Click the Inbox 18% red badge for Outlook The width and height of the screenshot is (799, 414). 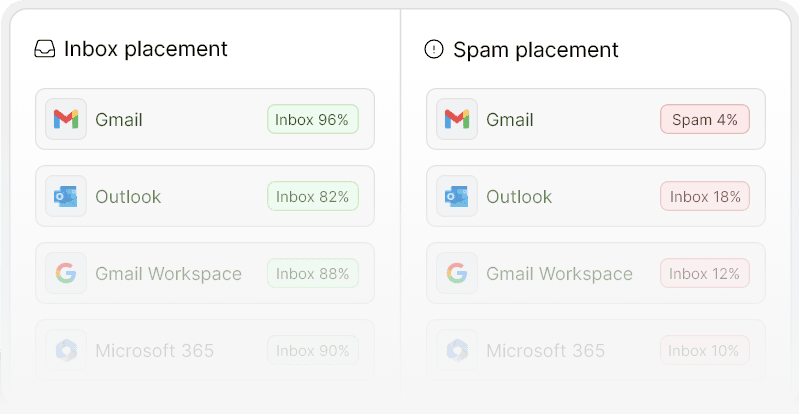pyautogui.click(x=705, y=196)
